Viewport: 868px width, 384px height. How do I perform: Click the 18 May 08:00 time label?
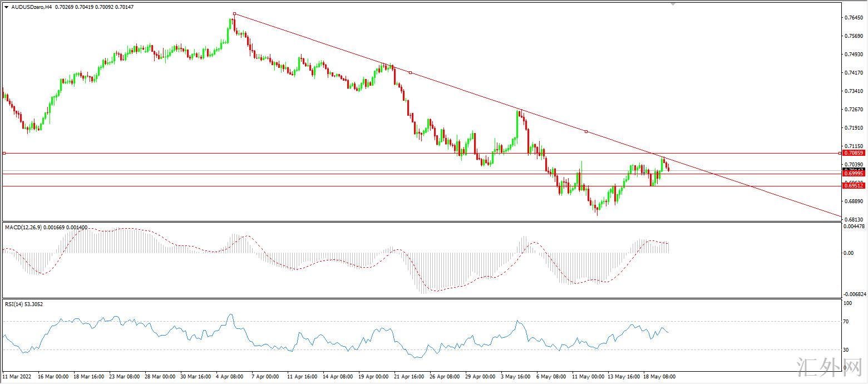659,377
